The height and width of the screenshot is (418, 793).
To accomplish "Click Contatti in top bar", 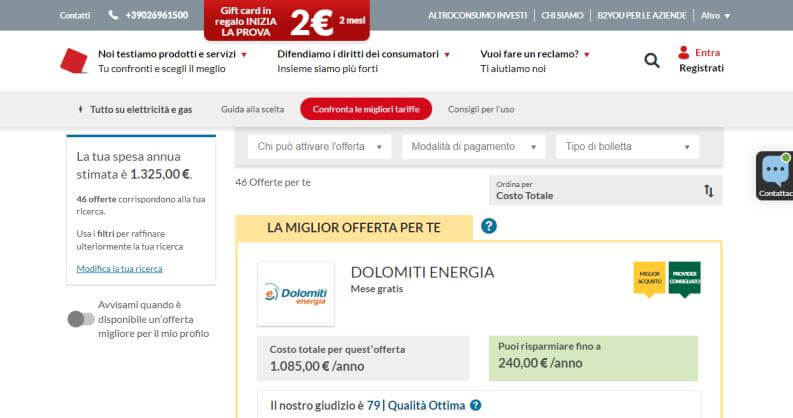I will (74, 16).
